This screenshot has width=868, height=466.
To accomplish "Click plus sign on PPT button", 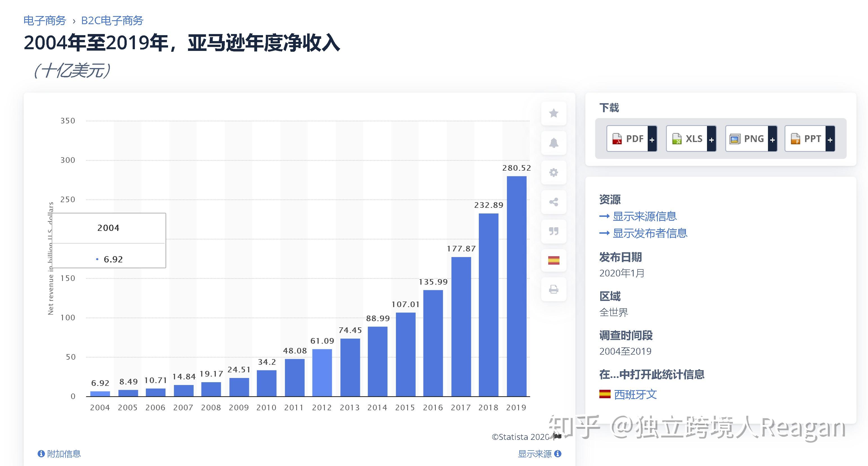I will coord(830,139).
